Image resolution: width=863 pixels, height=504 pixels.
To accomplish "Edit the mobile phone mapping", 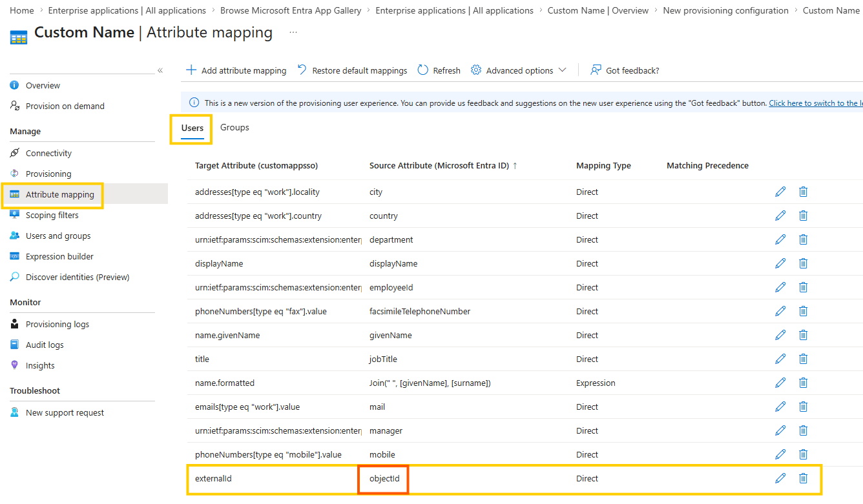I will (x=780, y=454).
